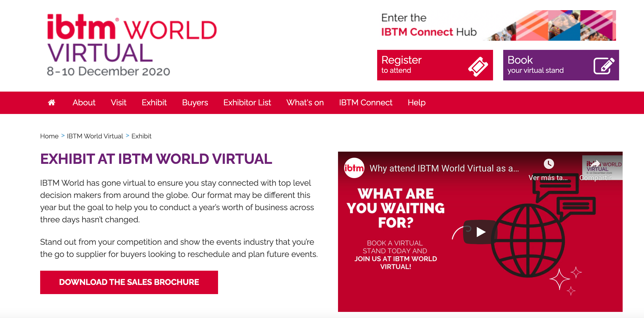Click the ticket icon on Register button
This screenshot has height=318, width=644.
pyautogui.click(x=478, y=66)
